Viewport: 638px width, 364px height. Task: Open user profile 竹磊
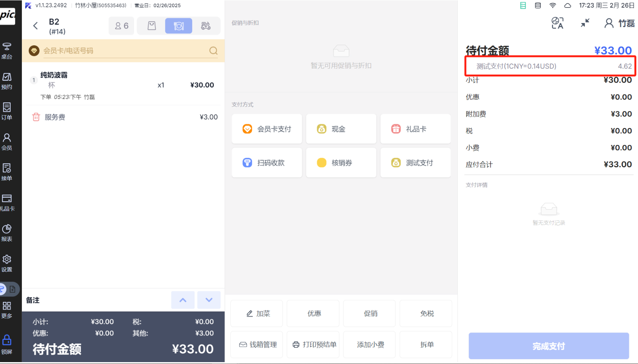pyautogui.click(x=619, y=23)
